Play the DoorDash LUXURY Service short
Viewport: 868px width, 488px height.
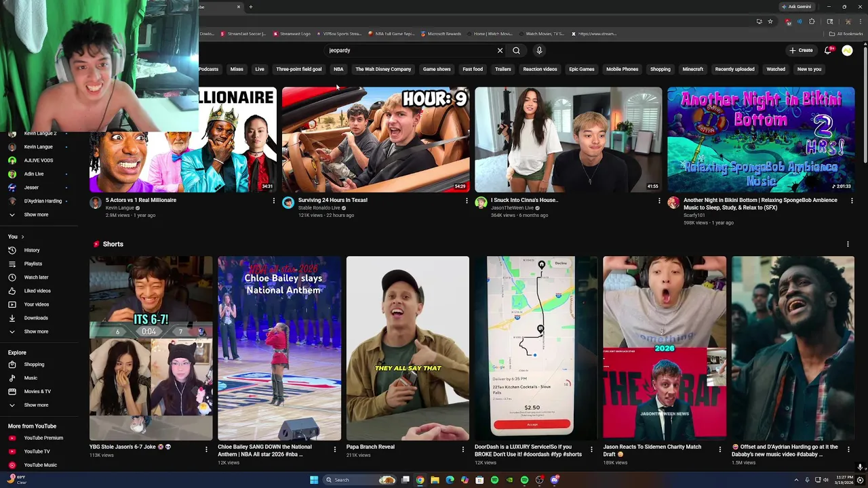(x=536, y=348)
